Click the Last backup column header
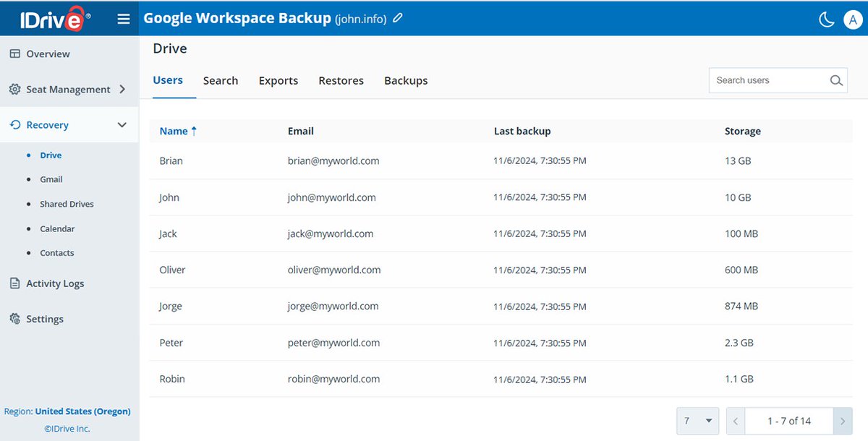The width and height of the screenshot is (868, 441). [x=522, y=131]
